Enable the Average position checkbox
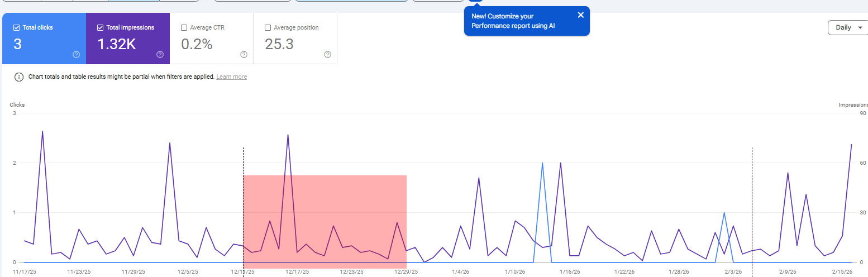Image resolution: width=868 pixels, height=277 pixels. 268,27
